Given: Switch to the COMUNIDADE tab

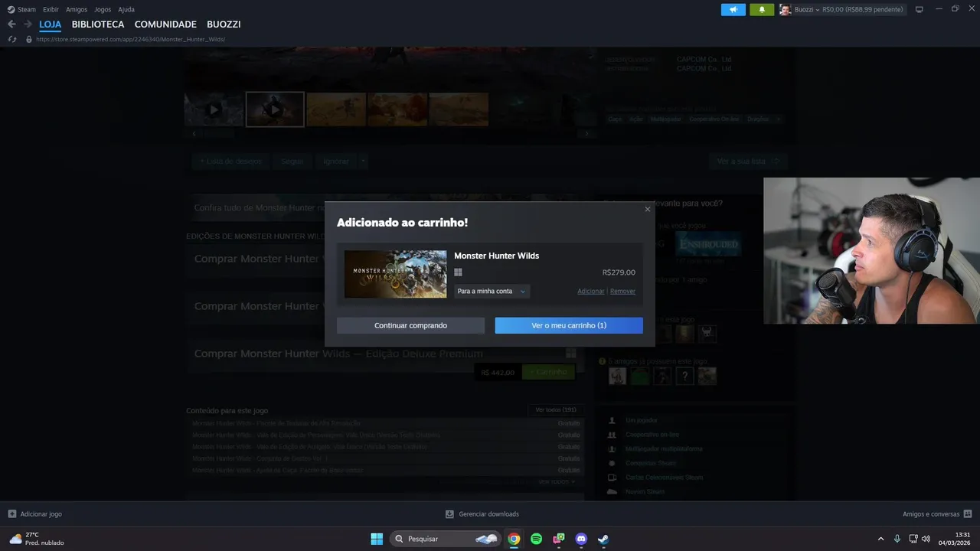Looking at the screenshot, I should coord(165,24).
